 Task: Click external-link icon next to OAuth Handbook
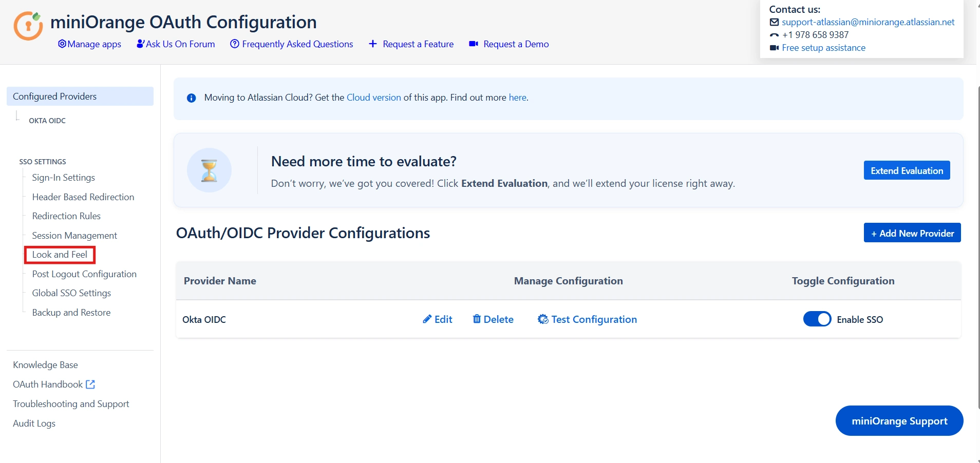point(90,384)
